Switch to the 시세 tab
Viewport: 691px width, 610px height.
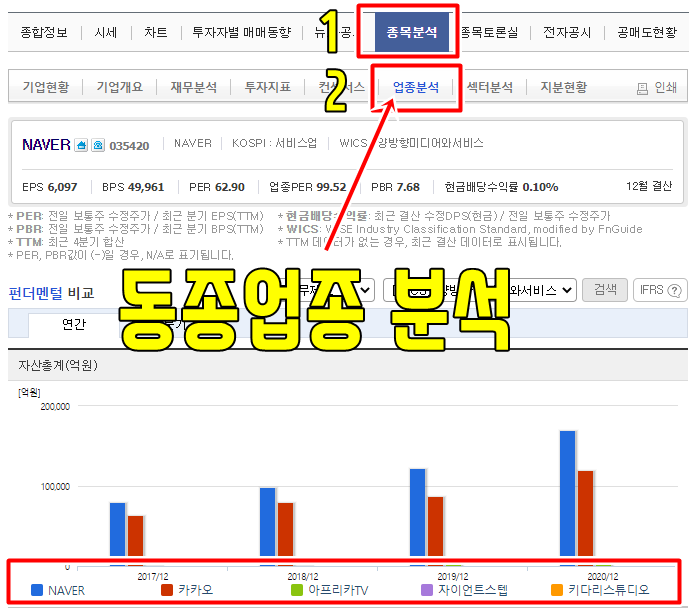click(x=106, y=33)
